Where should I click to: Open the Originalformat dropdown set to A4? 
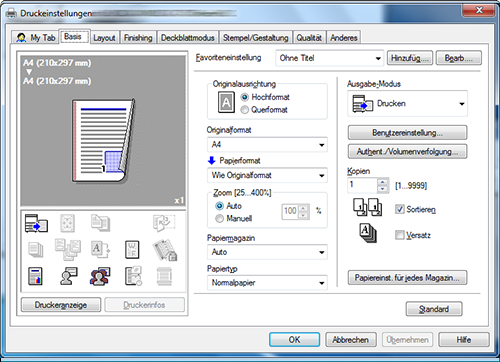click(x=267, y=145)
